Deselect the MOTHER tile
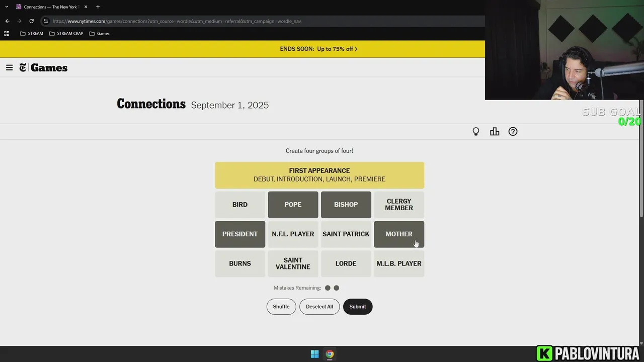644x362 pixels. pos(399,234)
